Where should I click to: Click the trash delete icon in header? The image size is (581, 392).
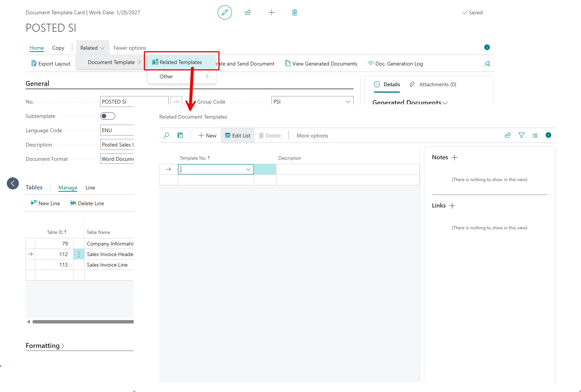[x=294, y=12]
